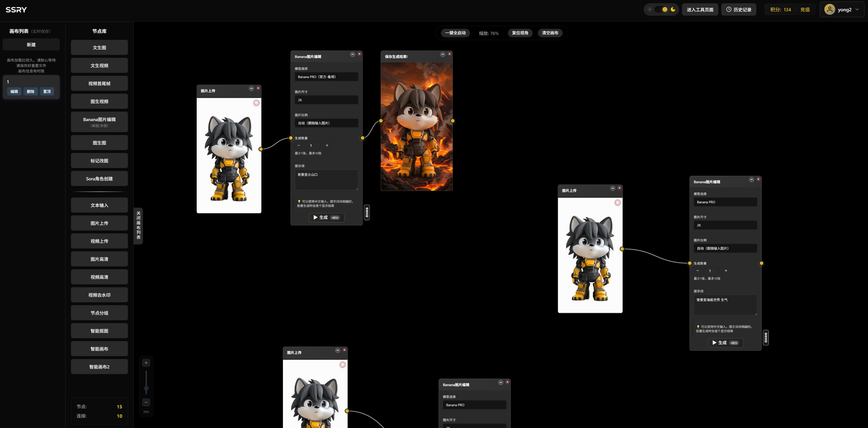Decrease generation count in seabed prompt node
The height and width of the screenshot is (428, 868).
coord(698,271)
